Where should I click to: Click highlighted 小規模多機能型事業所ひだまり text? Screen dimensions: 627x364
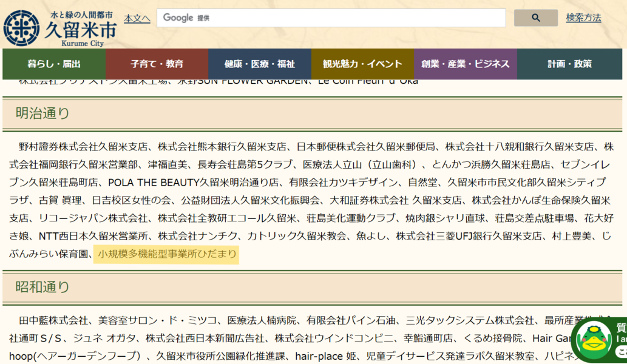click(167, 254)
